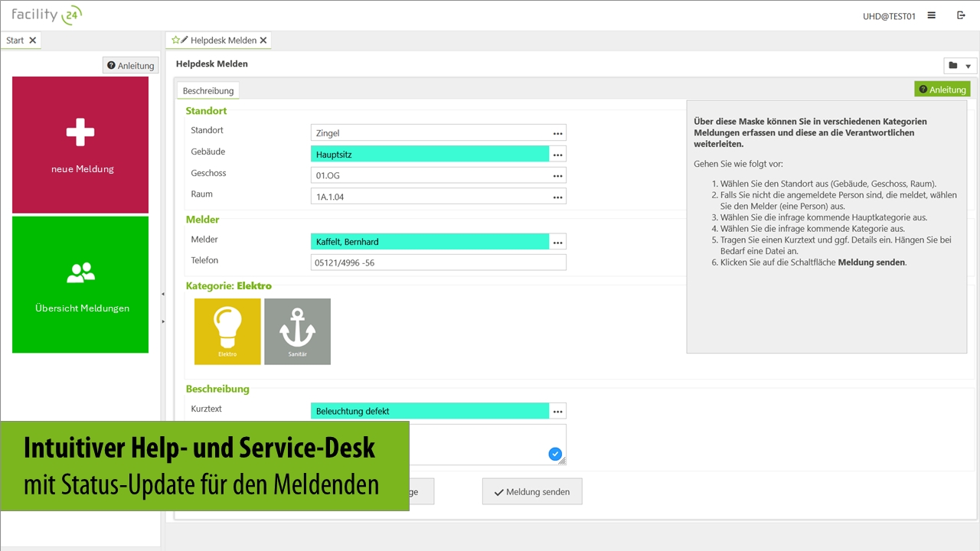This screenshot has width=980, height=551.
Task: Click the Helpdesk Melden page heading
Action: pos(212,64)
